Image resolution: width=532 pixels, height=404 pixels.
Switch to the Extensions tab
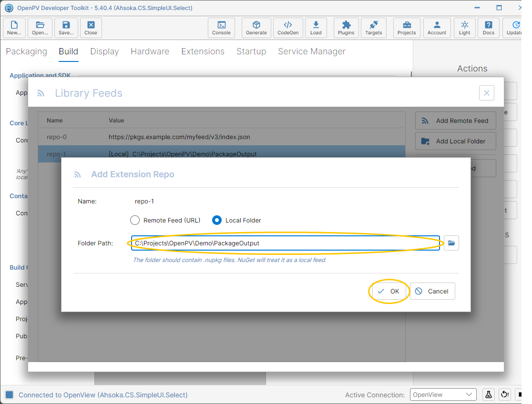click(203, 51)
